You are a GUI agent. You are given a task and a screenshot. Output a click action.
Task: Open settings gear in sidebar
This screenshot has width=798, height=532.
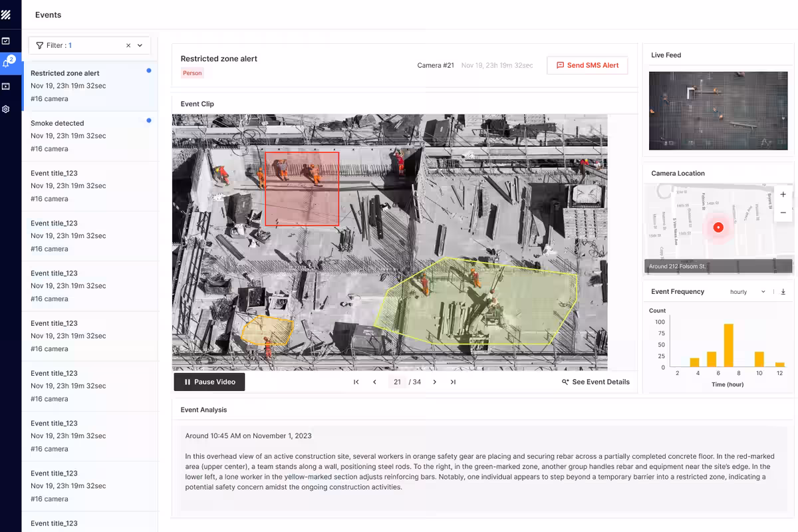pyautogui.click(x=6, y=109)
